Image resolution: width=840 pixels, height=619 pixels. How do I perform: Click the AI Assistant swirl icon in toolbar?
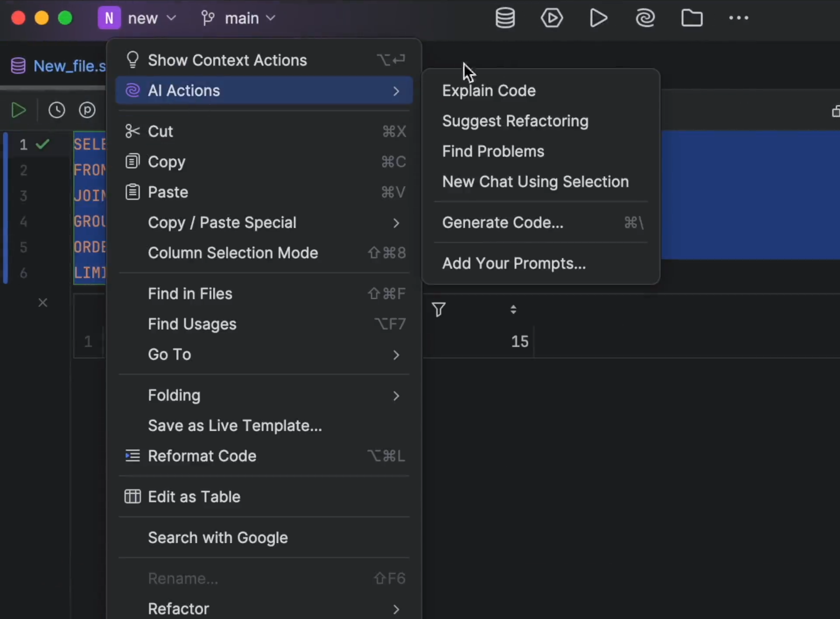[x=645, y=18]
